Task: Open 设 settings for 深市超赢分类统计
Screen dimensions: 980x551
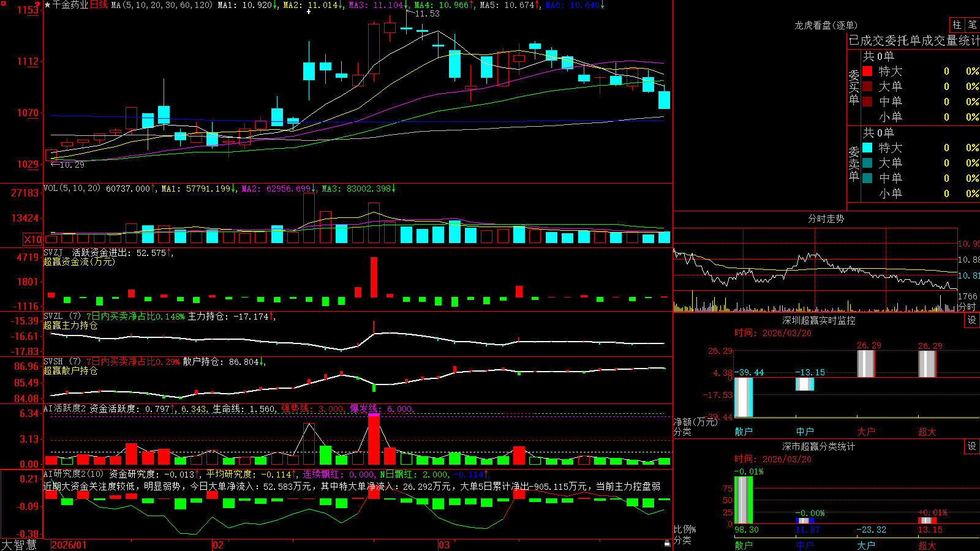Action: click(x=972, y=446)
